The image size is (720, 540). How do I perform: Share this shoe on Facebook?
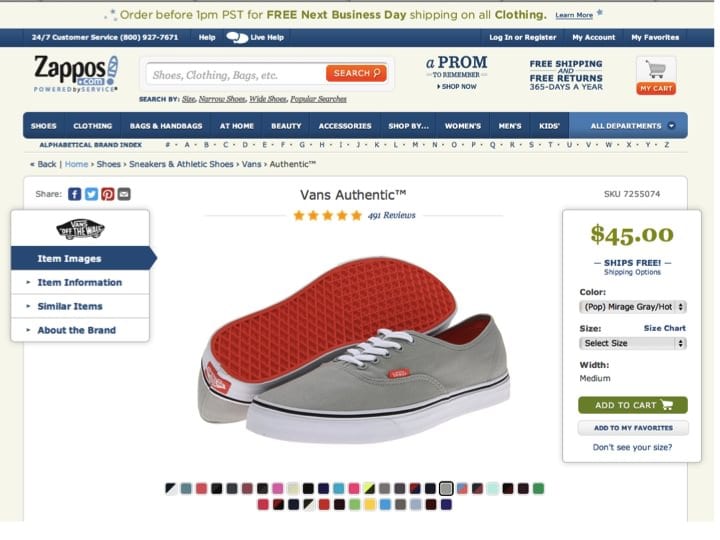pyautogui.click(x=75, y=194)
